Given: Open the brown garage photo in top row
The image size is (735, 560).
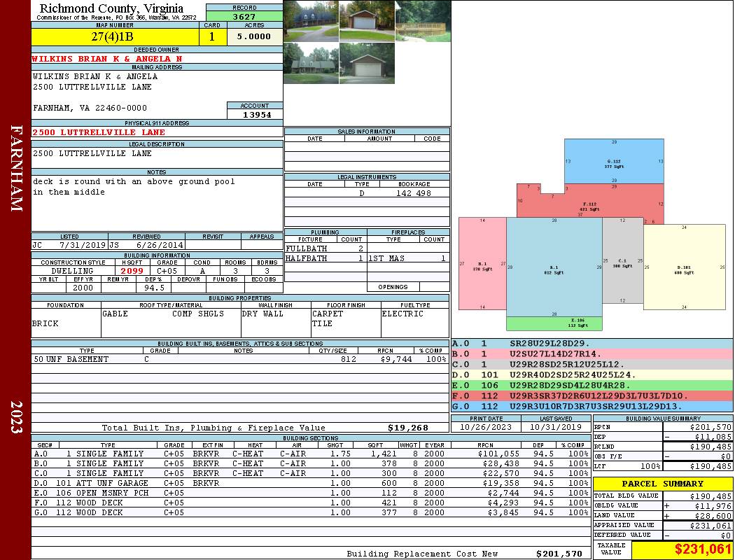Looking at the screenshot, I should coord(367,21).
